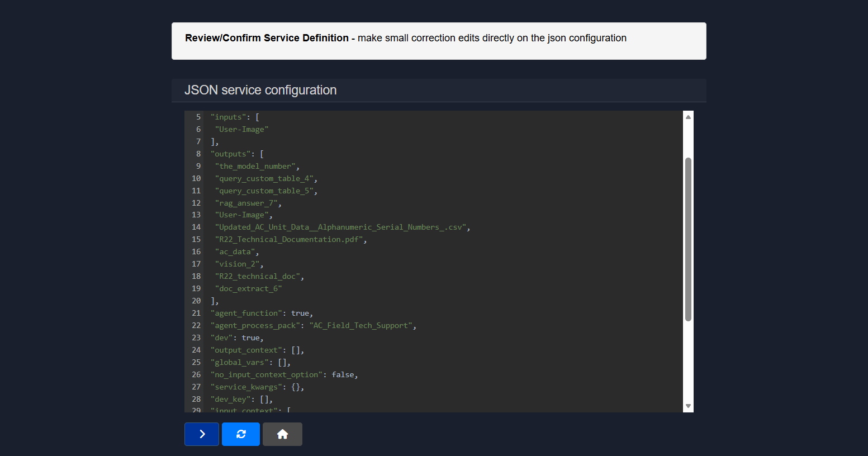Click the true value of agent_function

300,313
